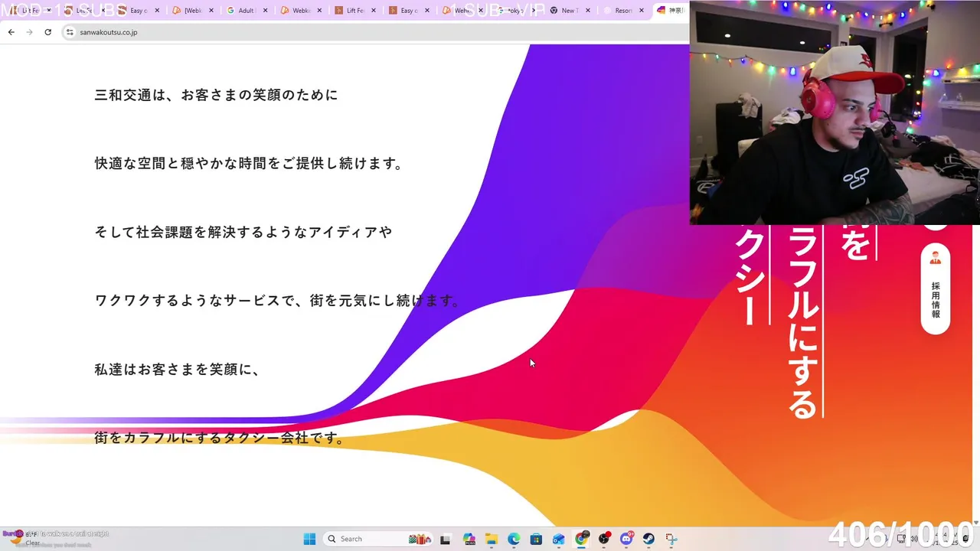Open the Windows Start menu
Viewport: 980px width, 551px height.
[x=309, y=539]
